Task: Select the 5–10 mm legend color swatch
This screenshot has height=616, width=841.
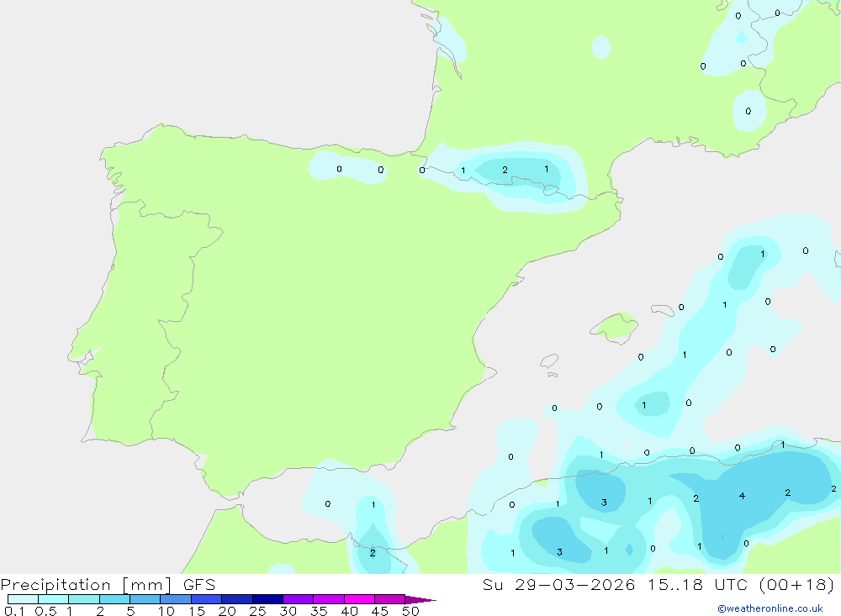Action: [145, 599]
